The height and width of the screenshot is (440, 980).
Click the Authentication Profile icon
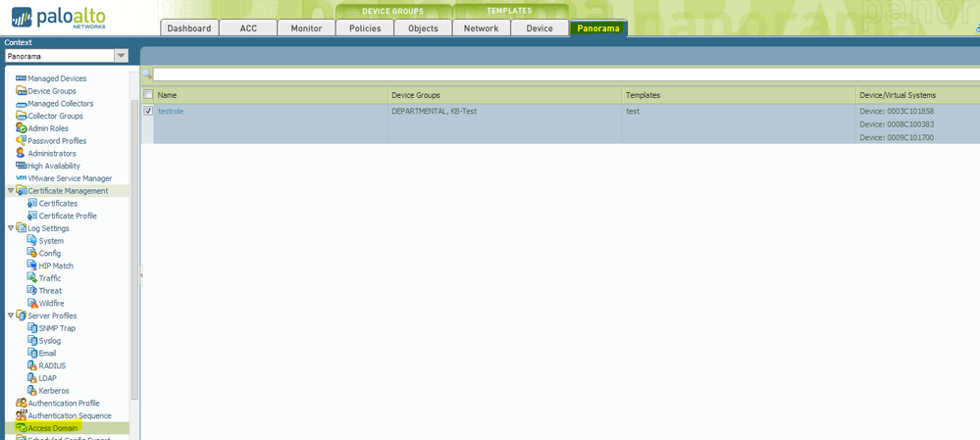[x=21, y=403]
